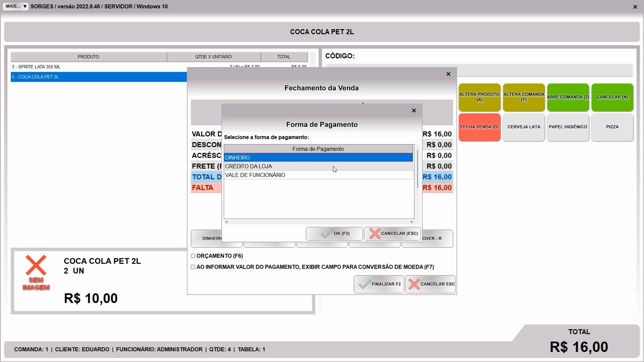Open the MAIS... dropdown menu
644x362 pixels.
(x=15, y=6)
